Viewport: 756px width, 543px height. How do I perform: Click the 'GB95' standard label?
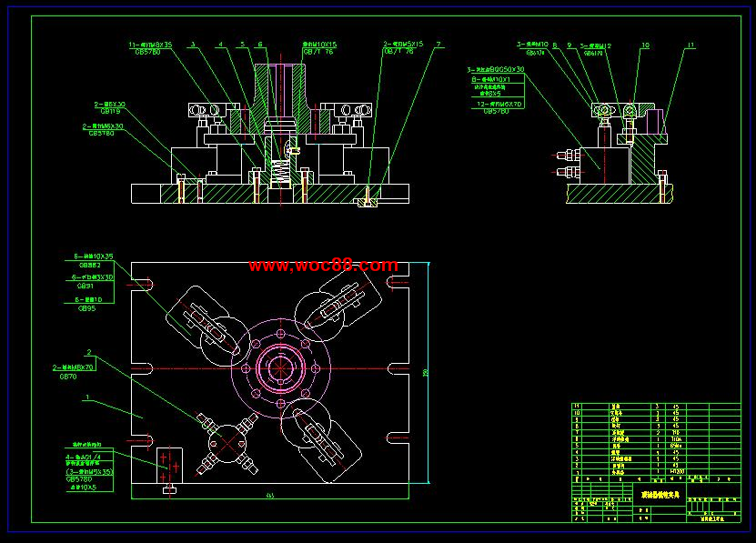(86, 308)
